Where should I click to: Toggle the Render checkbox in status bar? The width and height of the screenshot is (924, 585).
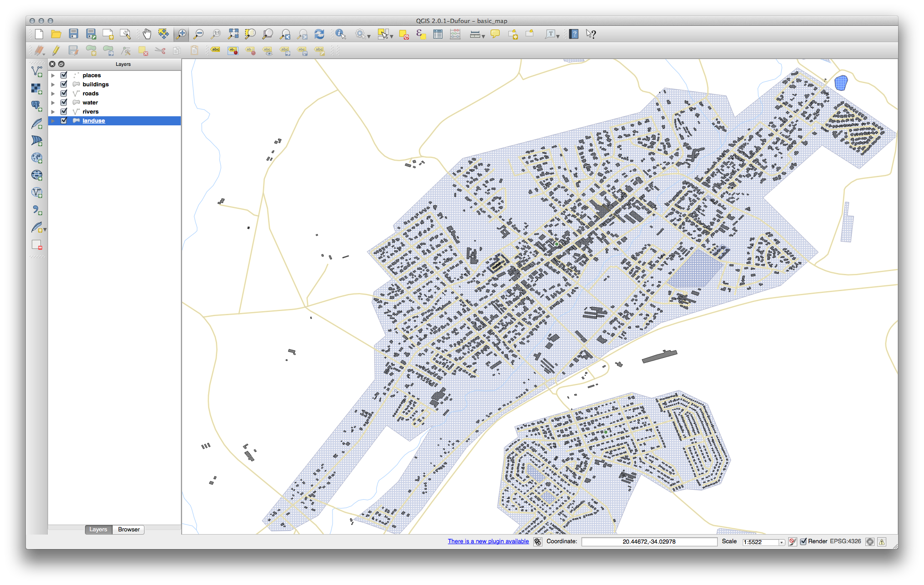803,541
